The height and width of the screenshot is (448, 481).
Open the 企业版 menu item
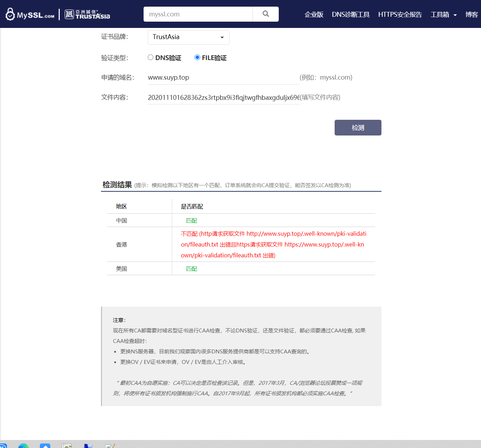[x=314, y=15]
